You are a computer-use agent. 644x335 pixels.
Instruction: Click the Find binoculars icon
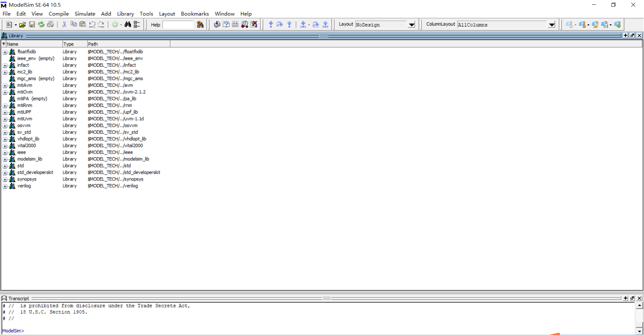coord(128,24)
